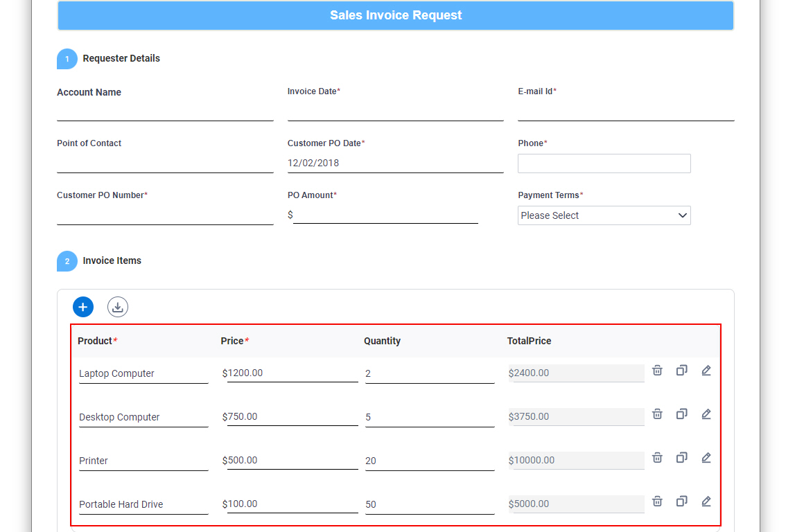The width and height of the screenshot is (795, 532).
Task: Click the Quantity column header
Action: [x=383, y=341]
